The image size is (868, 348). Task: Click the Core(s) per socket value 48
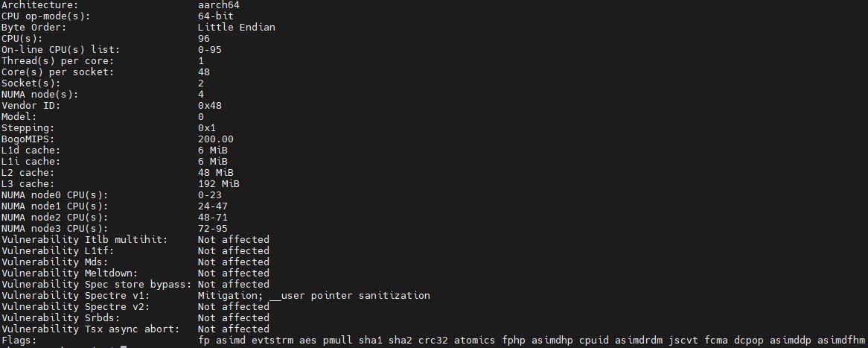pos(203,72)
